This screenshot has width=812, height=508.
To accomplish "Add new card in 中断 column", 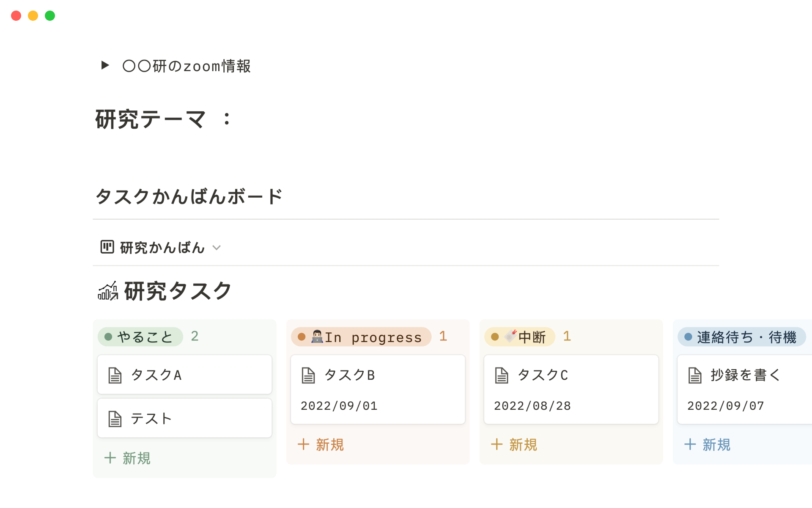I will point(514,444).
